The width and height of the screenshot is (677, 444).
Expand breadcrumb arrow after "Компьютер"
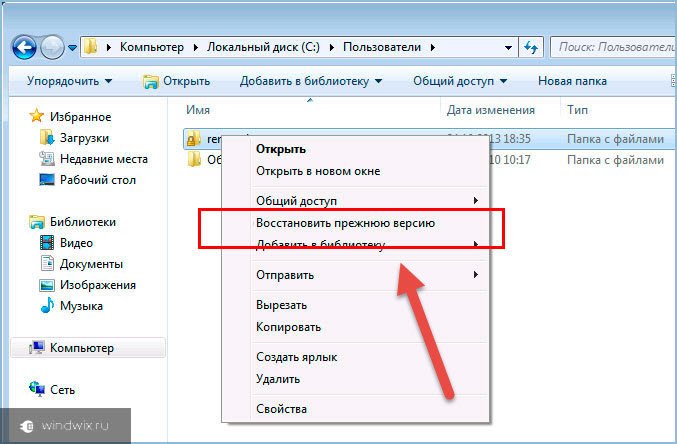[196, 48]
